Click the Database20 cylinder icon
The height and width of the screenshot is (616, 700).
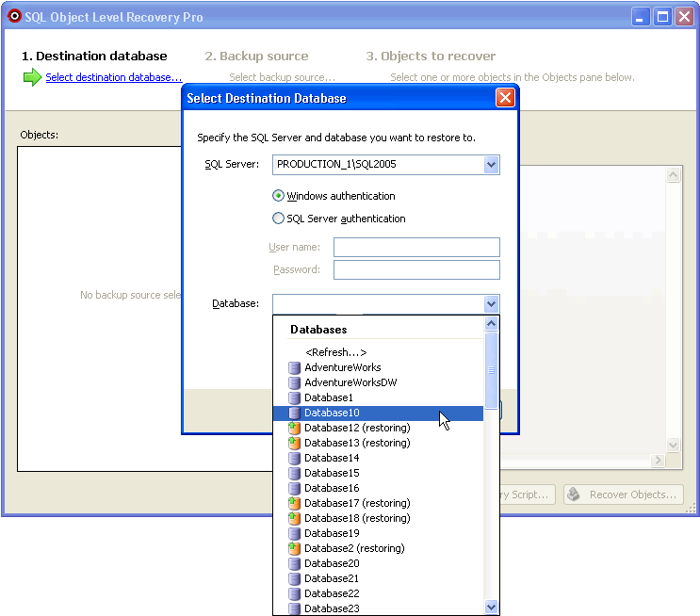[x=294, y=564]
